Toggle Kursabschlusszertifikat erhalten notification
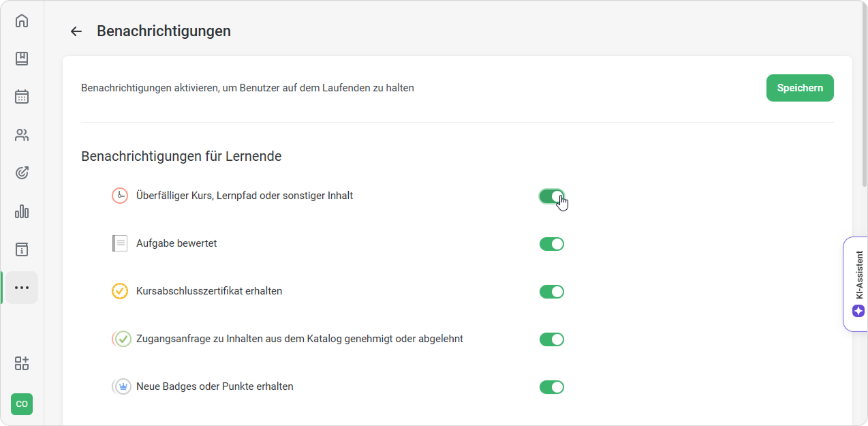The height and width of the screenshot is (426, 868). tap(552, 292)
